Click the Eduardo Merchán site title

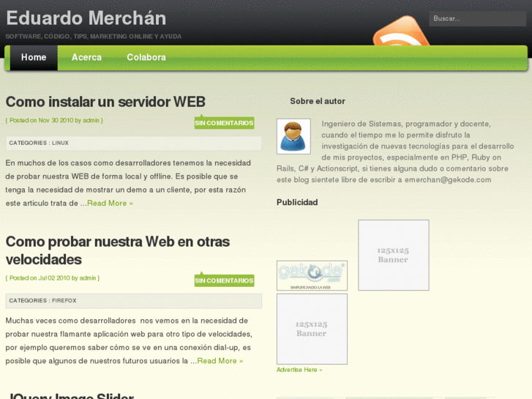click(86, 18)
